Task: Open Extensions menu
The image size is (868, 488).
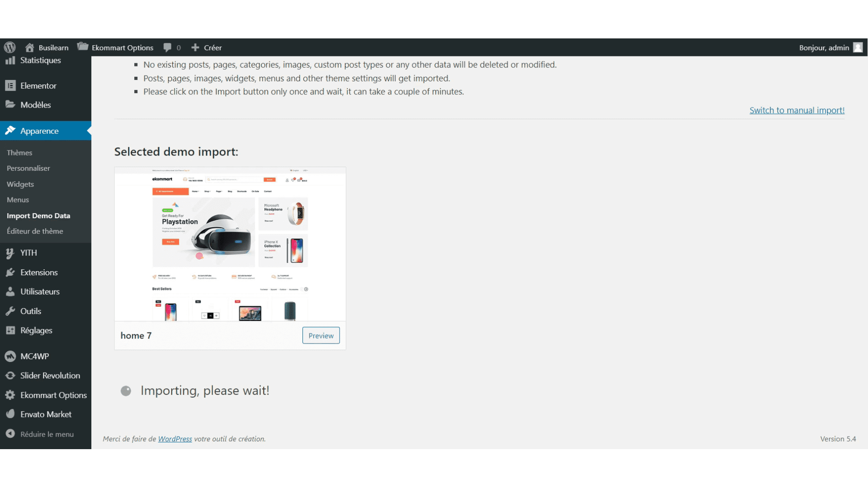Action: coord(38,272)
